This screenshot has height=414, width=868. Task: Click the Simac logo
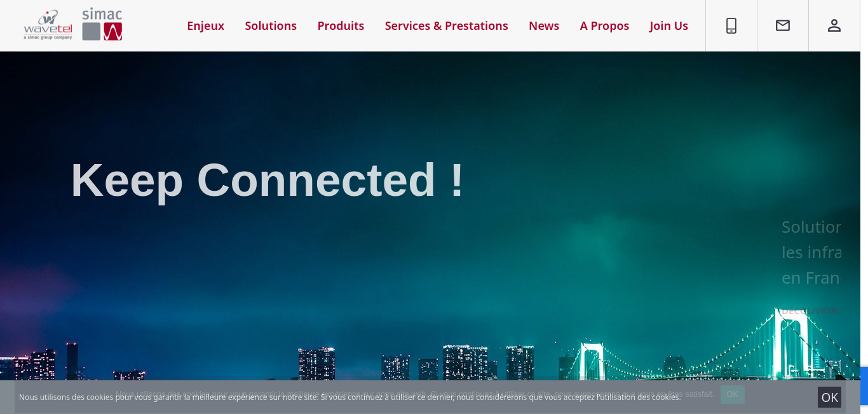pyautogui.click(x=102, y=24)
